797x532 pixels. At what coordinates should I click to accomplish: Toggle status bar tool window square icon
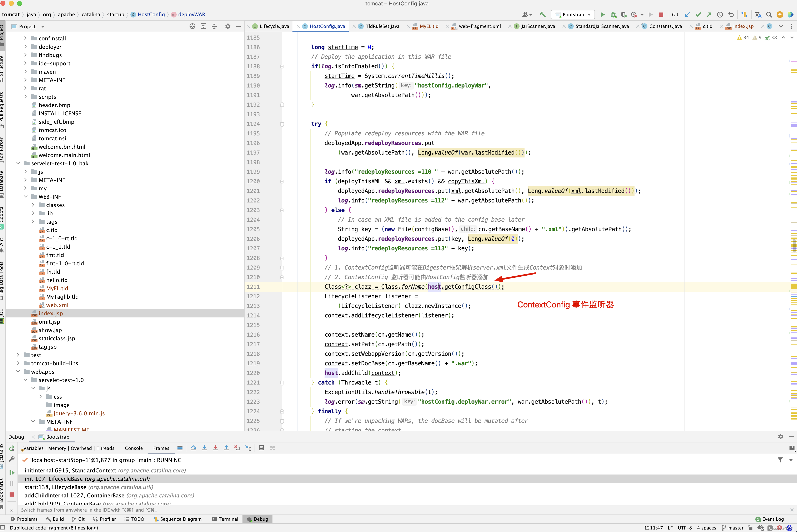[x=3, y=528]
